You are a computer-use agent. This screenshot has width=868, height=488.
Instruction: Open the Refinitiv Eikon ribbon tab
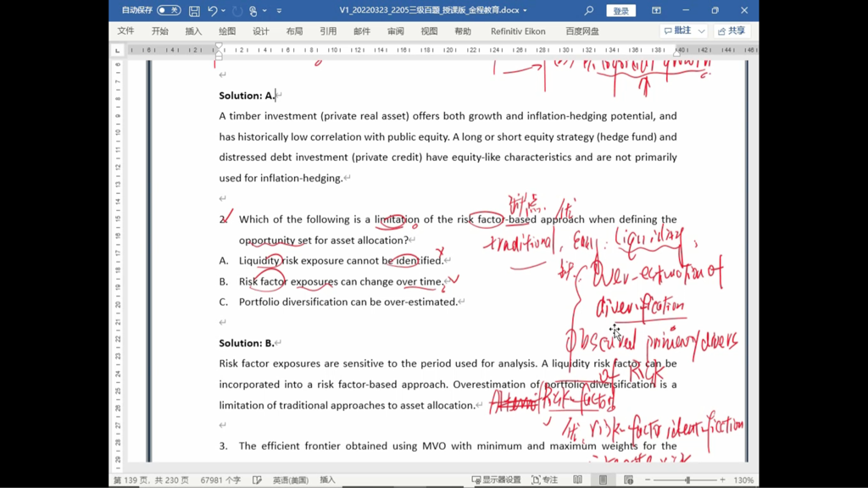(x=518, y=31)
